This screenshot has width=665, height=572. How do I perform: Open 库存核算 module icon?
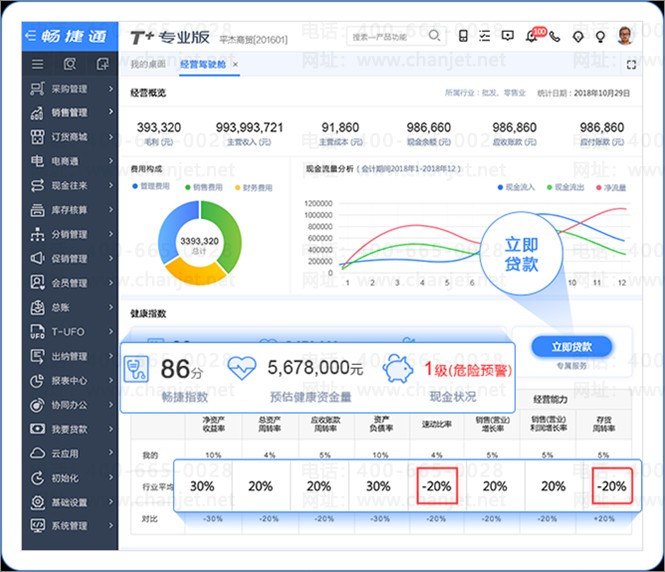[x=37, y=210]
